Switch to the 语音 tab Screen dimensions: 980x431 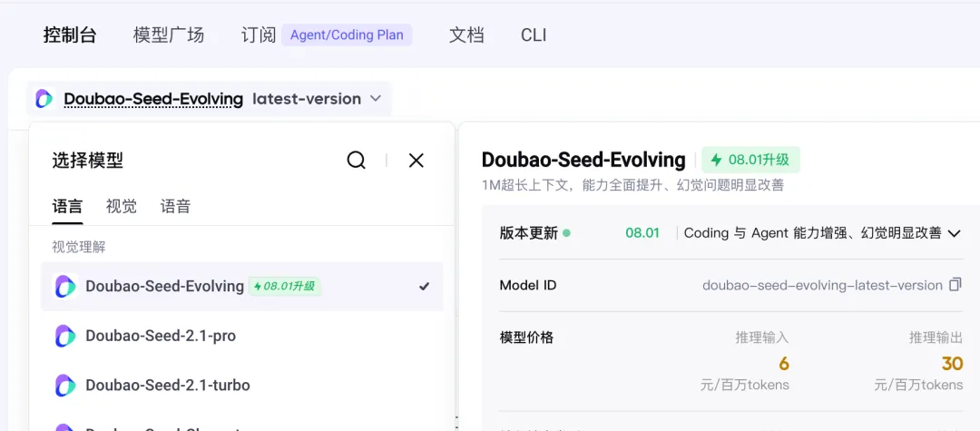176,206
